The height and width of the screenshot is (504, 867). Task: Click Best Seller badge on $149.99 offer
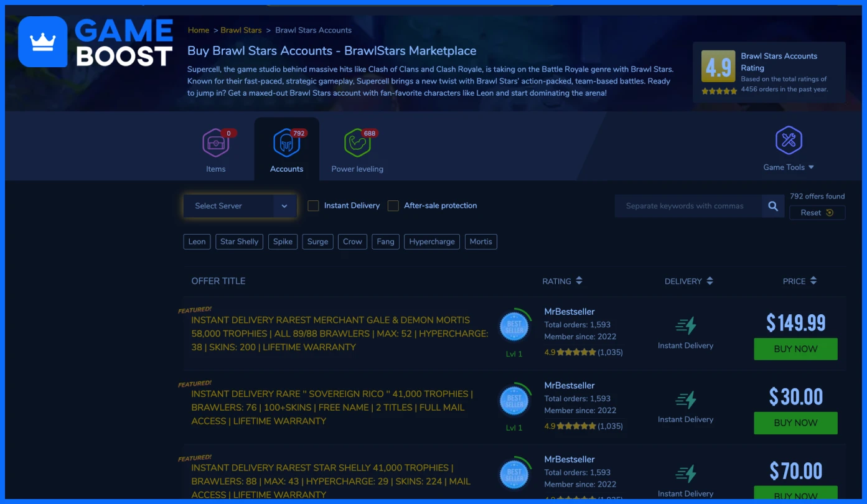click(x=514, y=327)
